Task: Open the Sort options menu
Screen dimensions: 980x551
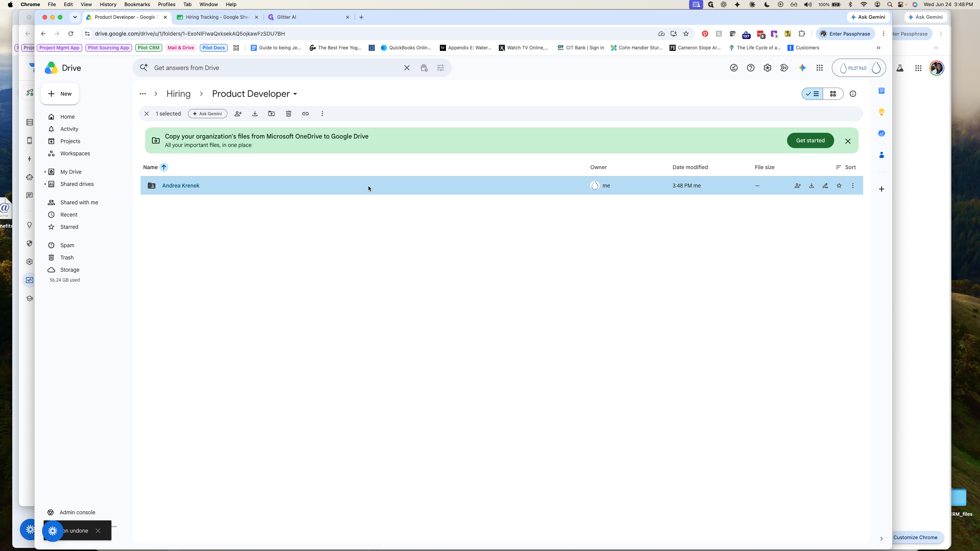Action: pyautogui.click(x=846, y=167)
